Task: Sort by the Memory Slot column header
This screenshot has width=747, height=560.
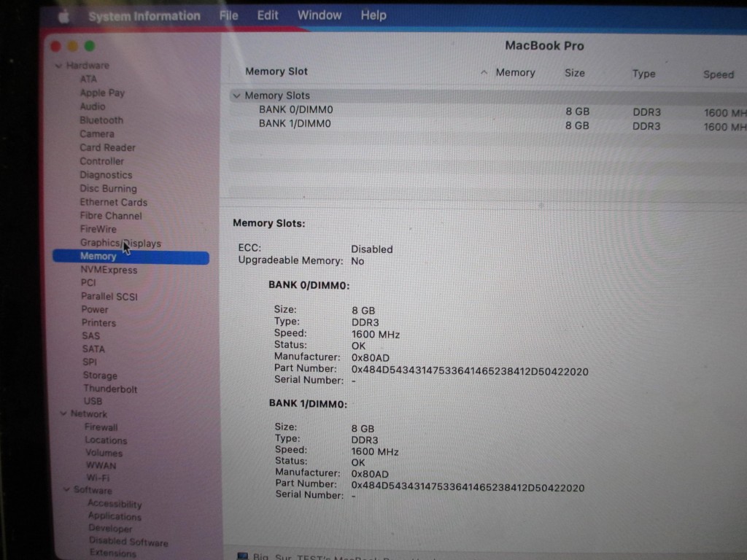Action: [x=276, y=71]
